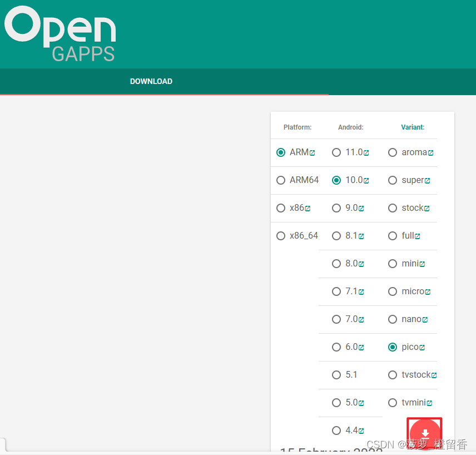Choose Android 11.0 radio button

click(336, 152)
